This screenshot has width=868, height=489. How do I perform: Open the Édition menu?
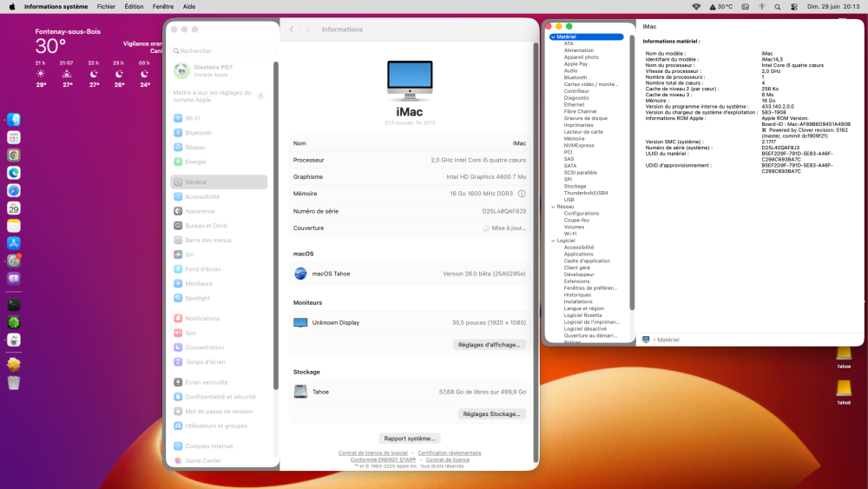click(x=134, y=7)
